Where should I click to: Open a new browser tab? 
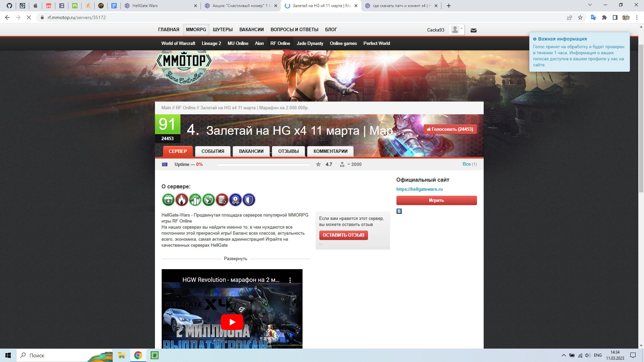point(449,6)
